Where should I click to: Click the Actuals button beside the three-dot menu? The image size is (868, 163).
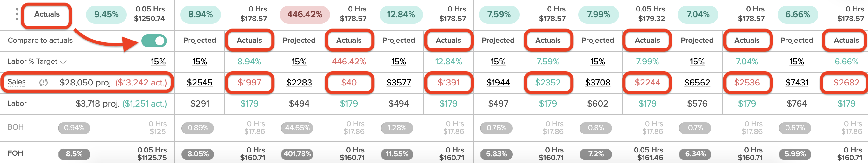coord(46,14)
